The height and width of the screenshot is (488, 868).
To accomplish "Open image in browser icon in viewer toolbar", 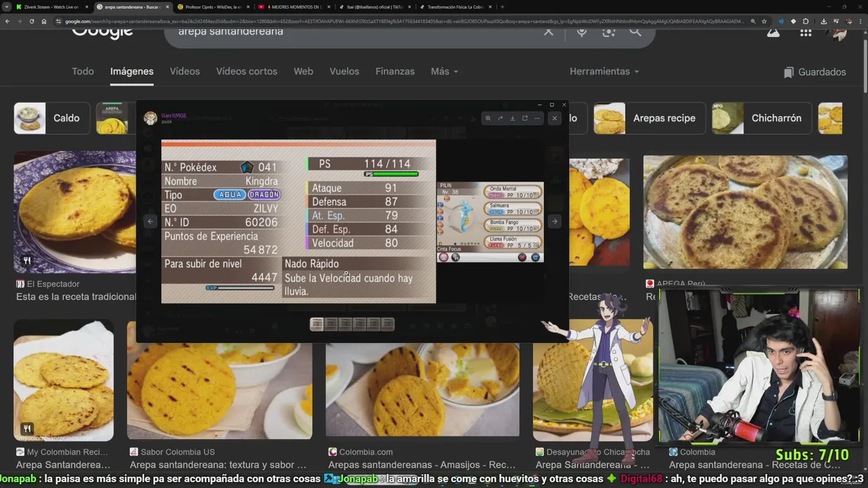I will click(524, 118).
